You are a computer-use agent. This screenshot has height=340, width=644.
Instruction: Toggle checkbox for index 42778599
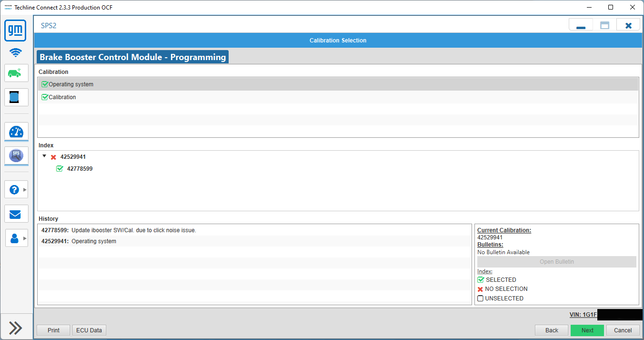(60, 168)
